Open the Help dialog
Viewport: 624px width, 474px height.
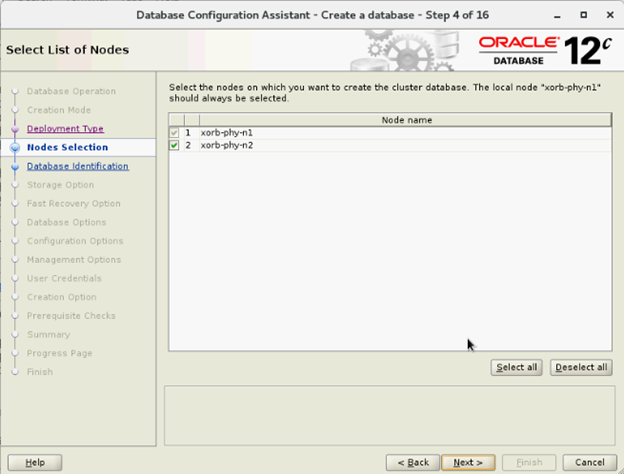point(35,462)
